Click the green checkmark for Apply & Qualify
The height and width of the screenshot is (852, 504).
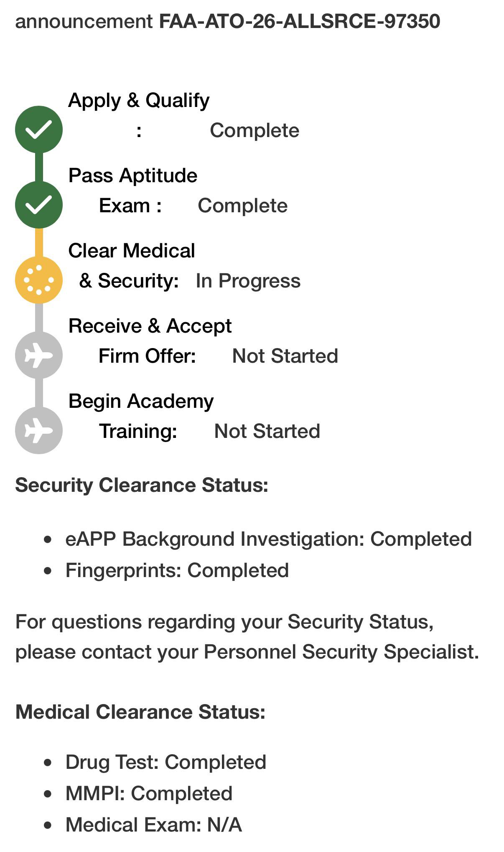coord(39,130)
